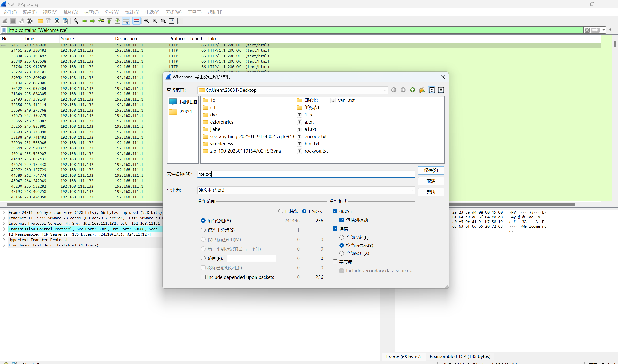The image size is (618, 364).
Task: Click the stop capture toolbar icon
Action: click(x=13, y=21)
